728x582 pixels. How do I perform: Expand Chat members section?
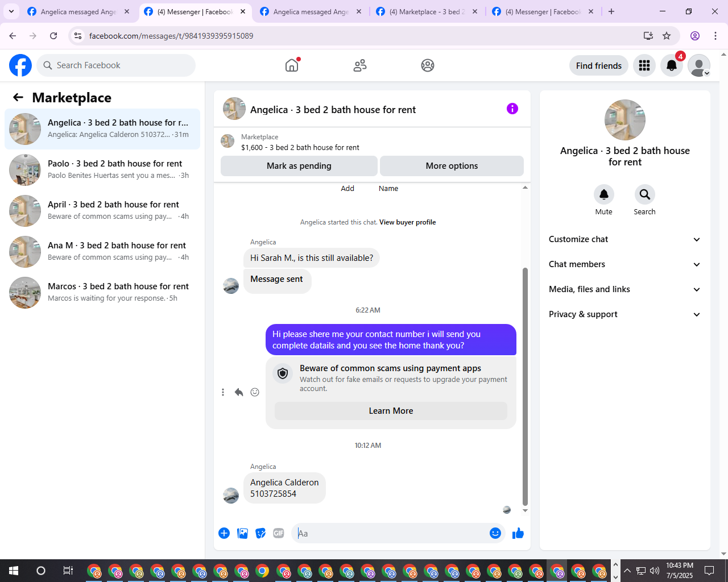pos(624,264)
